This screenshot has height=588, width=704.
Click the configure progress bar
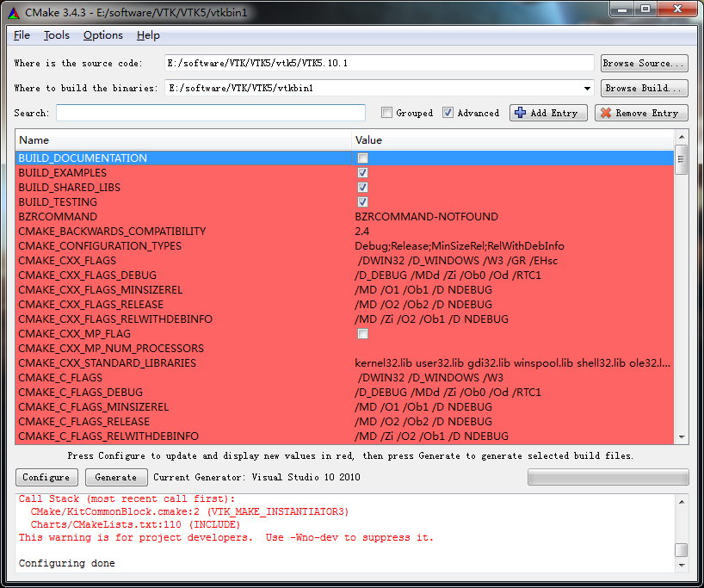608,477
